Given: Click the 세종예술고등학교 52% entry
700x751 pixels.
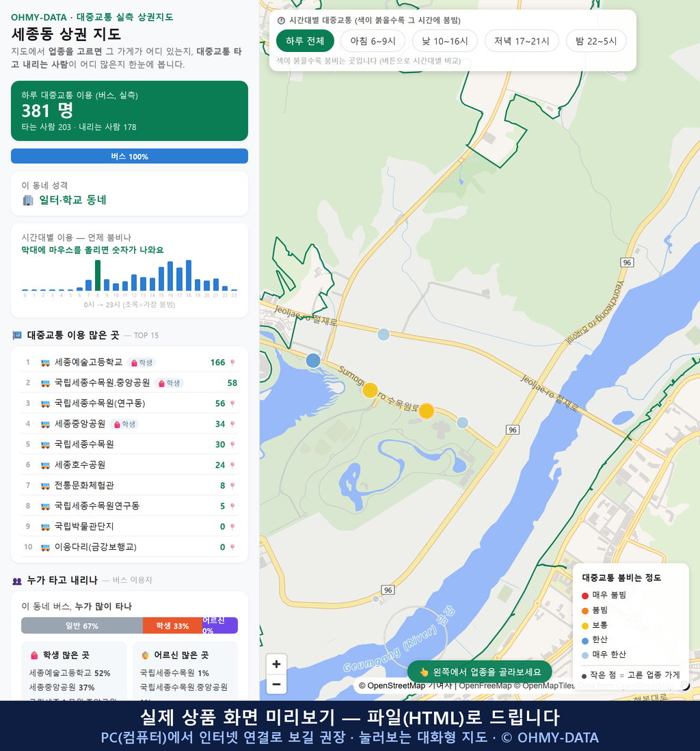Looking at the screenshot, I should click(x=70, y=673).
